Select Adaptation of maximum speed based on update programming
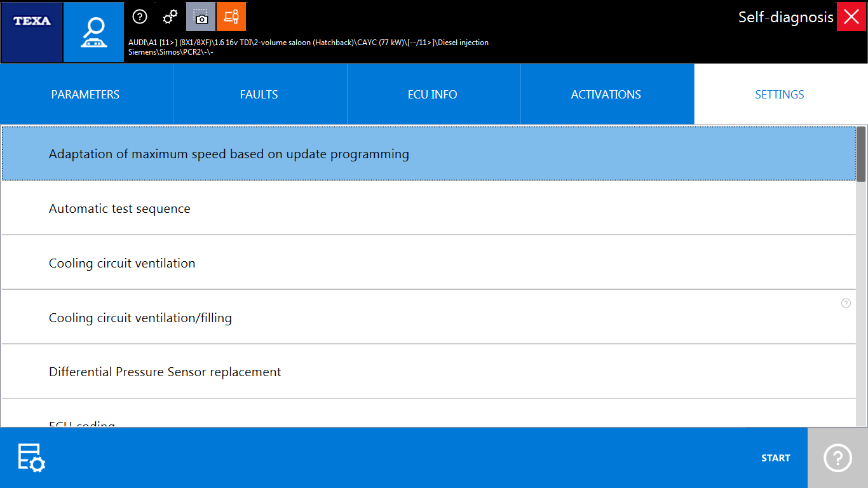The width and height of the screenshot is (868, 488). [x=429, y=154]
